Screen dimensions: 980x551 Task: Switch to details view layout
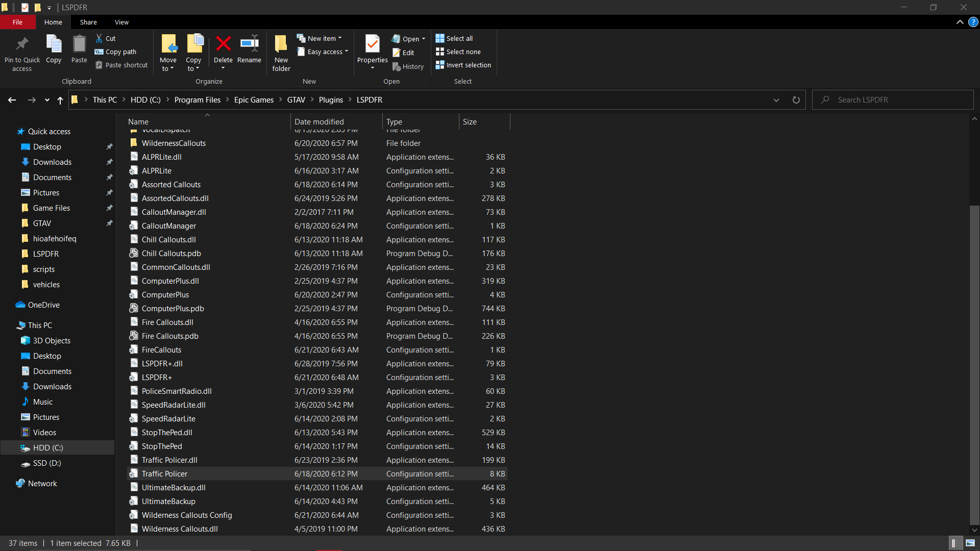pyautogui.click(x=954, y=543)
